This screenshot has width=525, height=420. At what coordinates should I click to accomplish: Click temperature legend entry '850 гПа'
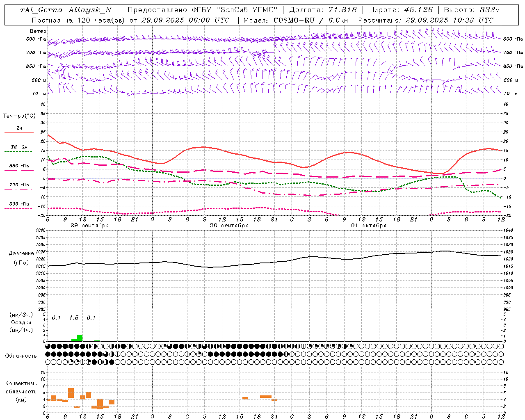pos(19,166)
